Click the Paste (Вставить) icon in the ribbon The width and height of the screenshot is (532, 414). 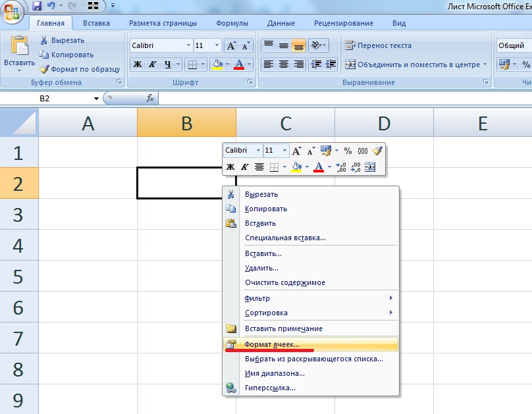(x=19, y=45)
